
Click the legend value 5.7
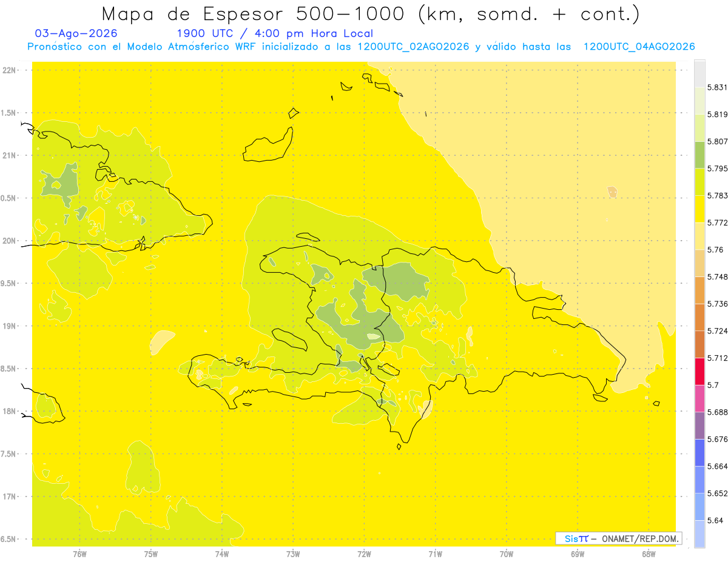click(713, 385)
